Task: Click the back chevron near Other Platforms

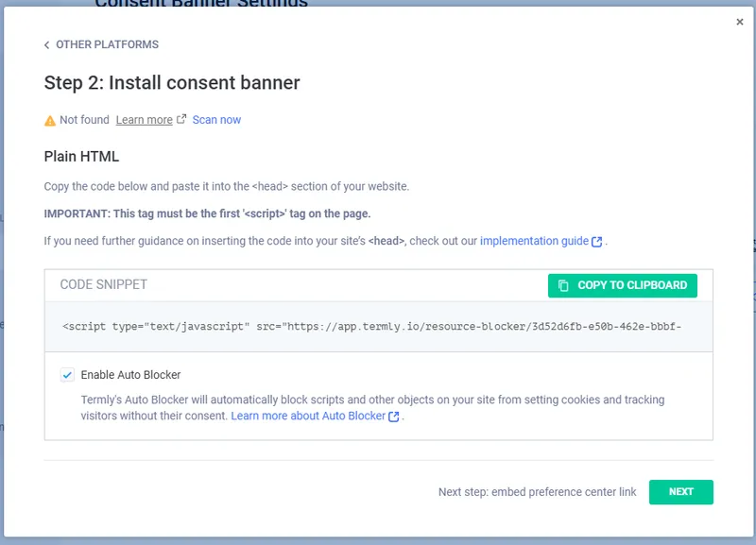Action: coord(47,43)
